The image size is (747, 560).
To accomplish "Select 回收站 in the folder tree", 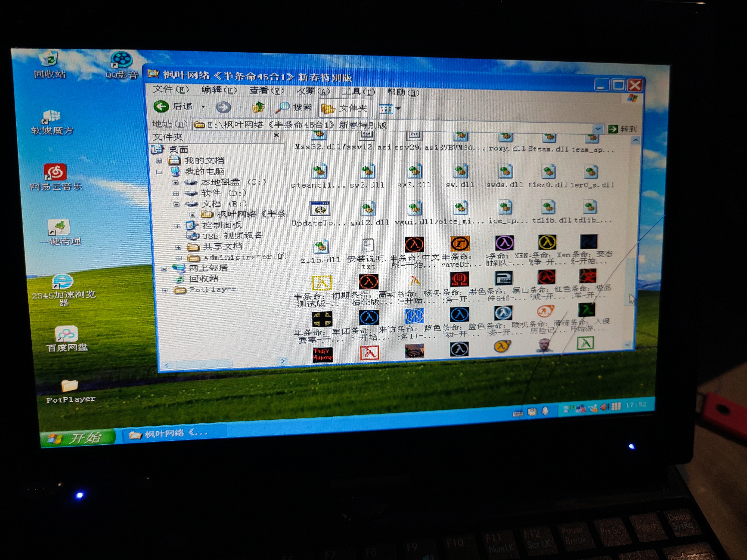I will [204, 279].
